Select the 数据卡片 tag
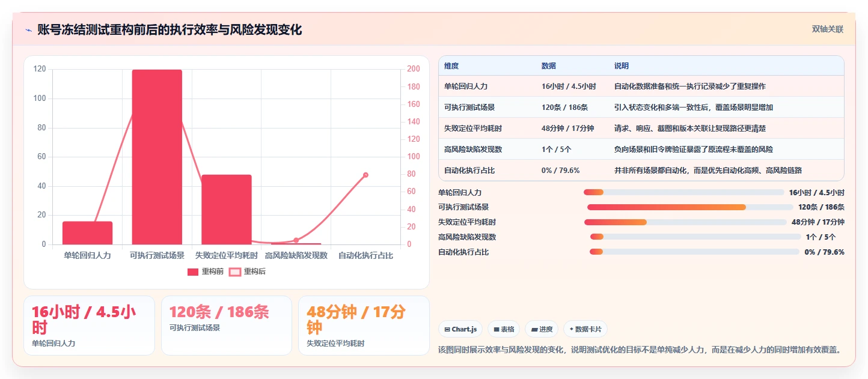Image resolution: width=868 pixels, height=379 pixels. click(x=585, y=329)
